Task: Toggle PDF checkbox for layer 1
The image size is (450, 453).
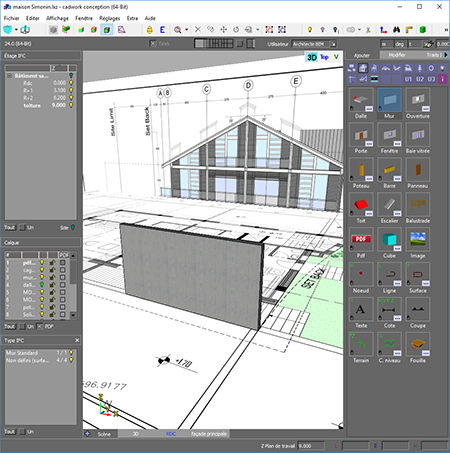Action: pos(63,262)
